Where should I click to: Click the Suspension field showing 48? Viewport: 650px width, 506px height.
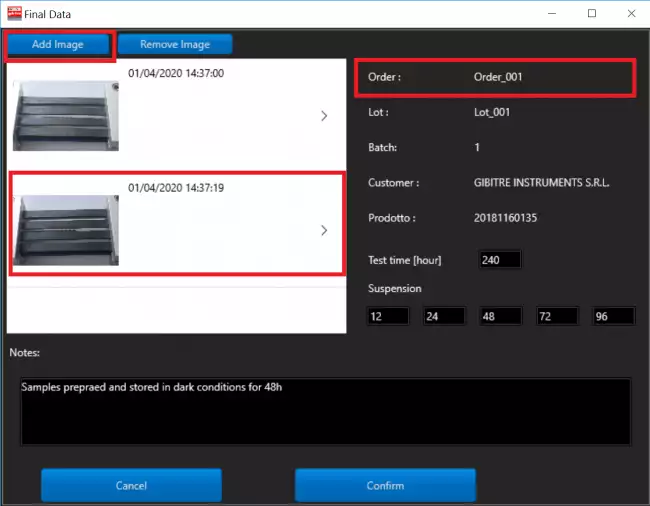coord(500,316)
